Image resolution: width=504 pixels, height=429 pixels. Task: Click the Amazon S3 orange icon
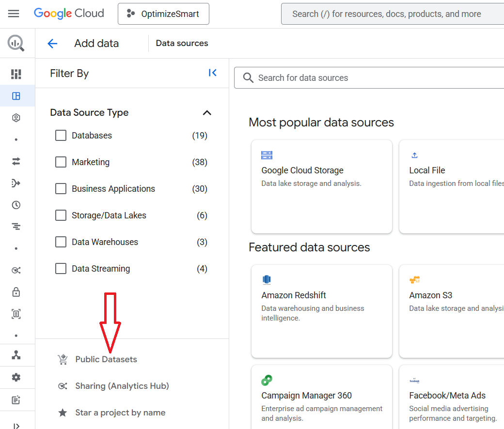[415, 280]
